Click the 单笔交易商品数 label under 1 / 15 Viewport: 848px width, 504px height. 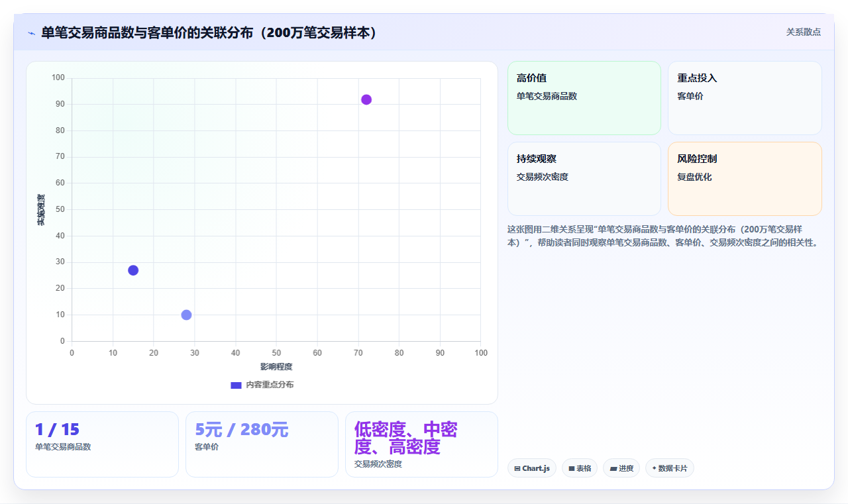click(63, 447)
